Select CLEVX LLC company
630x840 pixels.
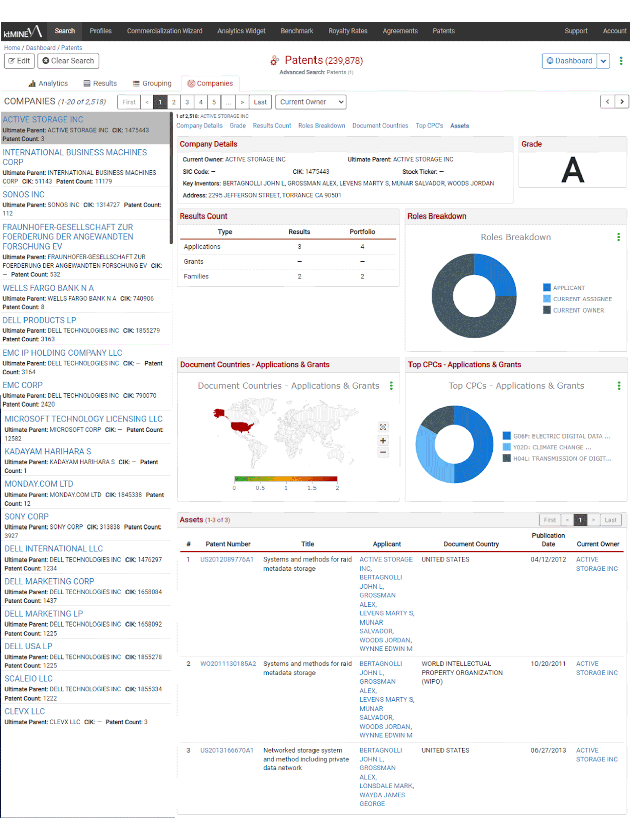(25, 712)
